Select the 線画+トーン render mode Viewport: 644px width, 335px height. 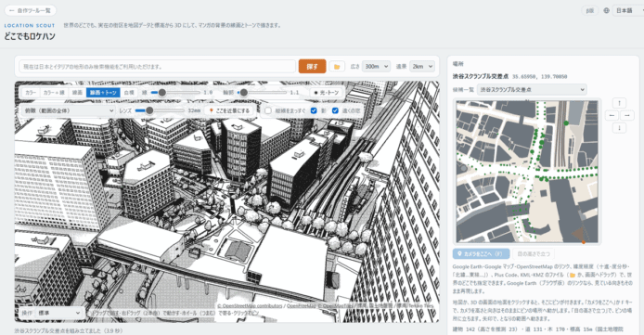tap(103, 93)
